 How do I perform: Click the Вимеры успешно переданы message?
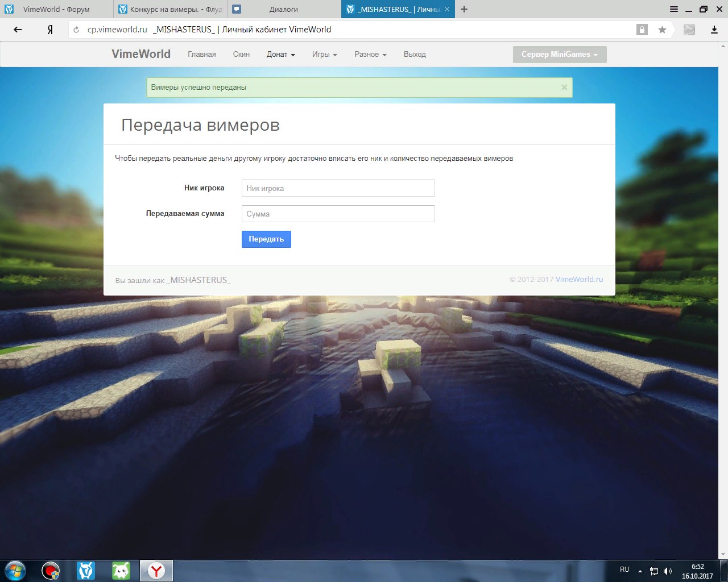(198, 88)
